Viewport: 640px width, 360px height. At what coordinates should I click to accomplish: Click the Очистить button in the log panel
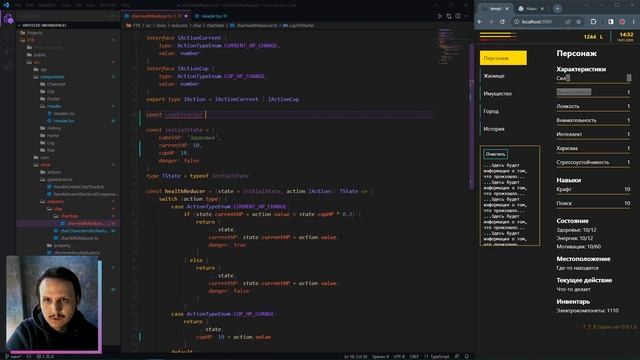(495, 154)
